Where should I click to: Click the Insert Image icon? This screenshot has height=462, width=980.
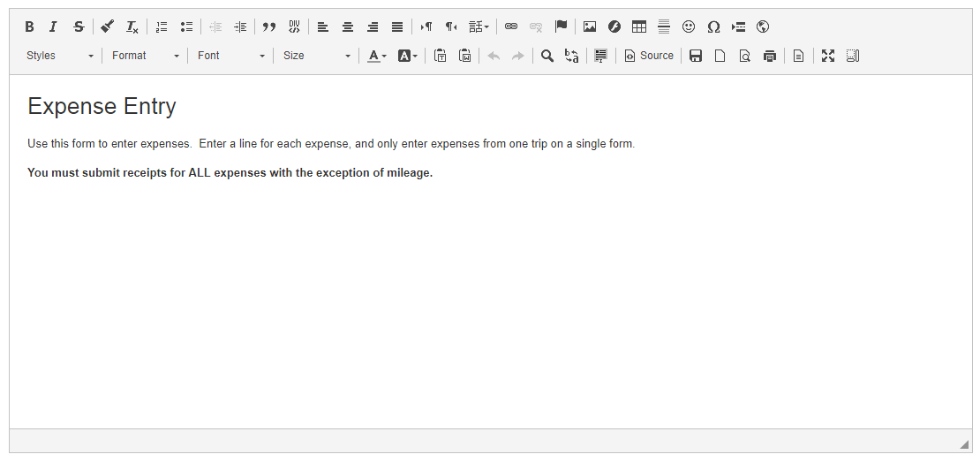click(590, 27)
